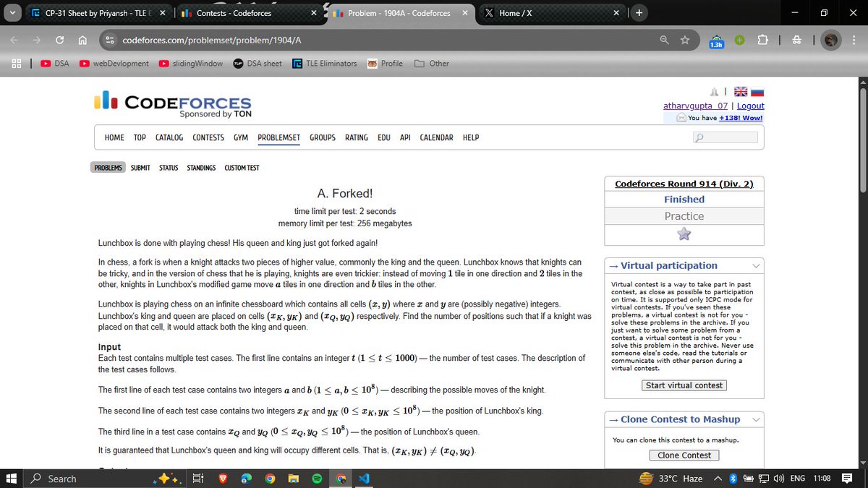Go to browser home page
868x488 pixels.
coord(82,40)
